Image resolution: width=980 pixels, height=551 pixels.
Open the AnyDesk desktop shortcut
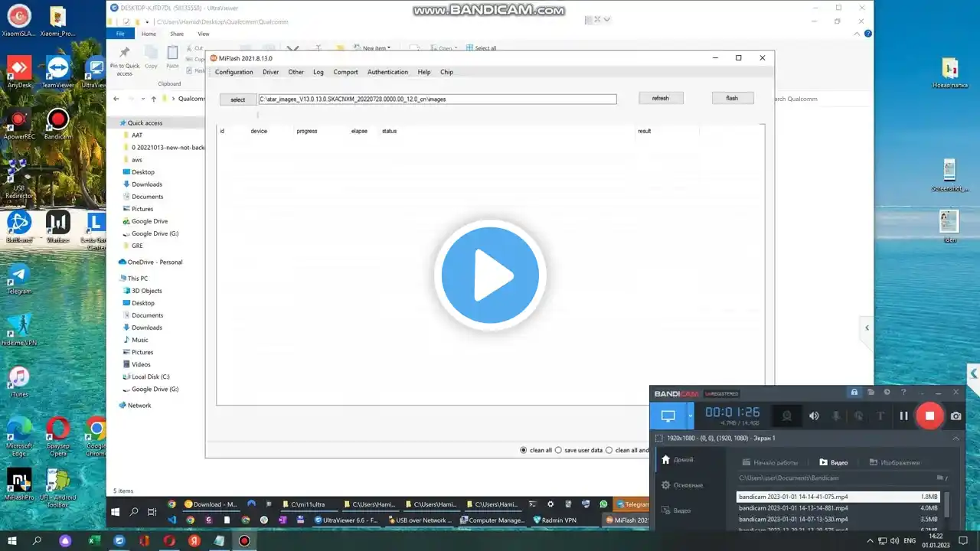pyautogui.click(x=19, y=72)
